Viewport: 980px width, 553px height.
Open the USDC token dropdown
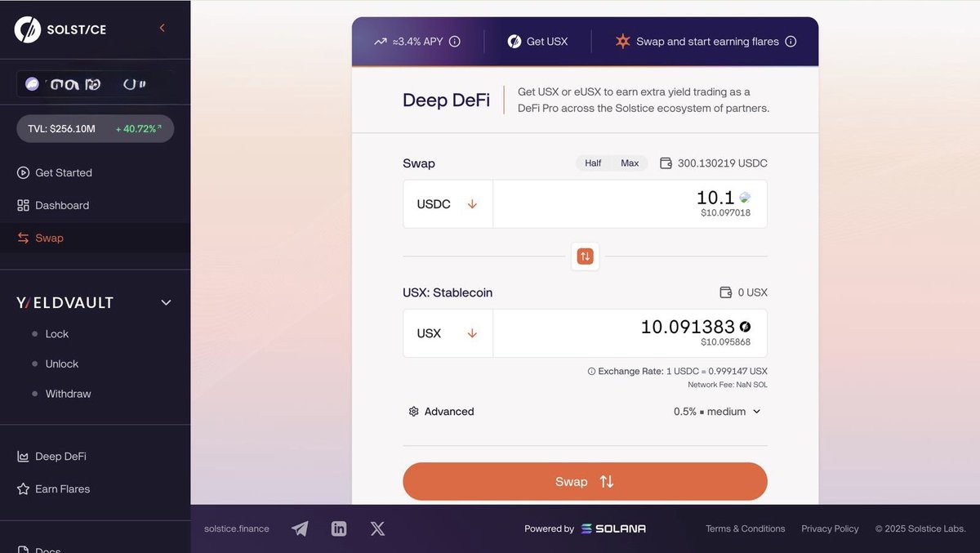point(448,204)
